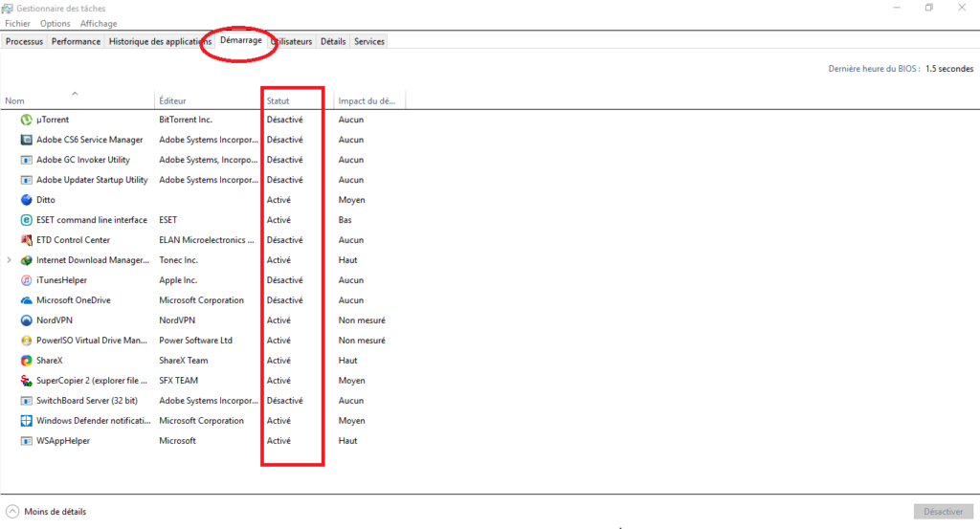Click the Dernière heure du BIOS value

pos(949,69)
